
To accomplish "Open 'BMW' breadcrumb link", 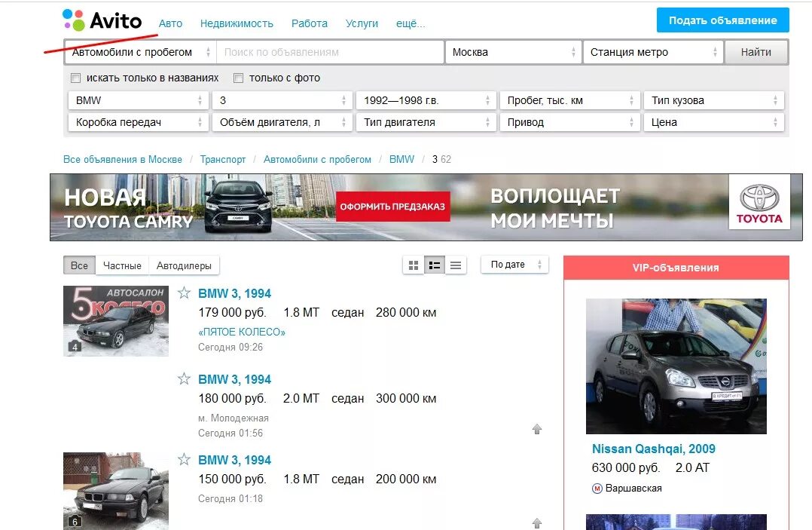I will [x=402, y=159].
